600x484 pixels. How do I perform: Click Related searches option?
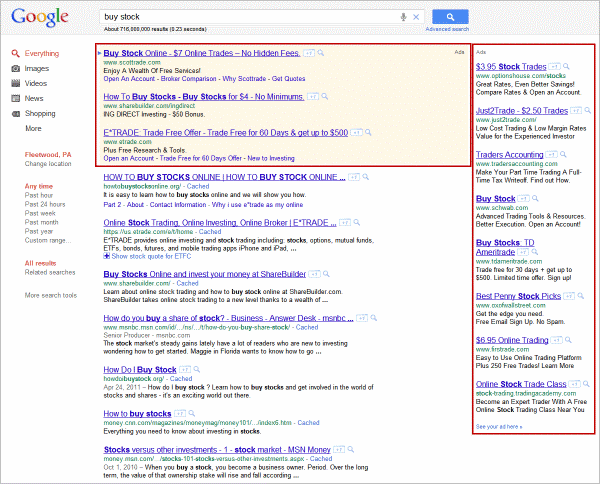(x=50, y=272)
